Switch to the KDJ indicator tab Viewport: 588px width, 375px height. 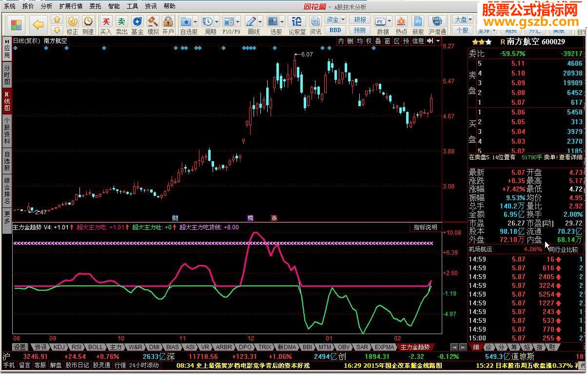[x=59, y=347]
